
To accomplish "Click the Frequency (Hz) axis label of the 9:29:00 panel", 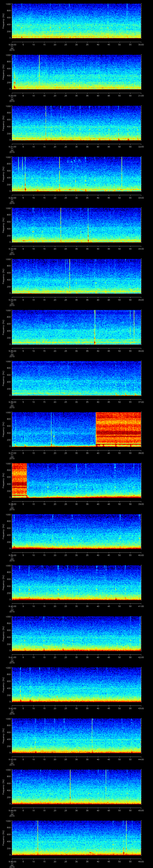I will [4, 21].
